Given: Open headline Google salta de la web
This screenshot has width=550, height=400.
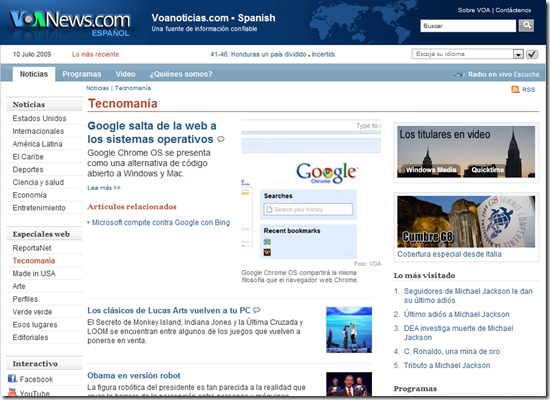Looking at the screenshot, I should [x=152, y=132].
